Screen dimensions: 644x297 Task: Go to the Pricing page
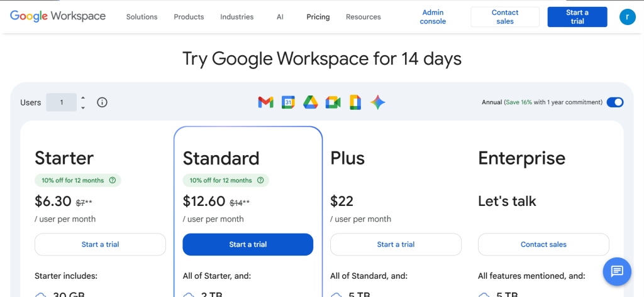[318, 17]
